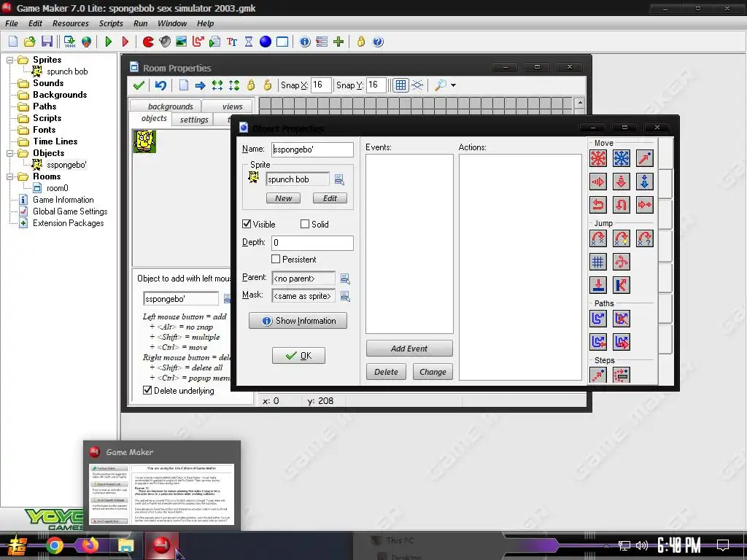Image resolution: width=747 pixels, height=560 pixels.
Task: Click the New project toolbar icon
Action: 13,42
